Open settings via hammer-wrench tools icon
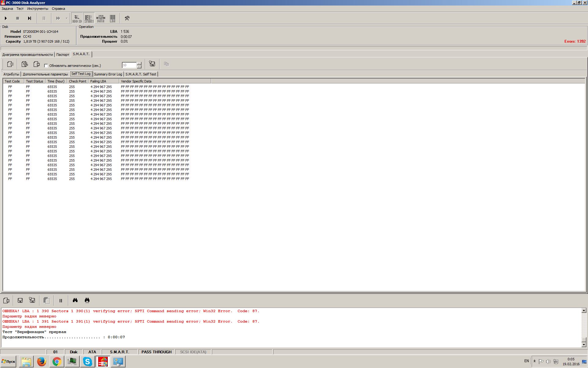The height and width of the screenshot is (368, 588). click(127, 18)
